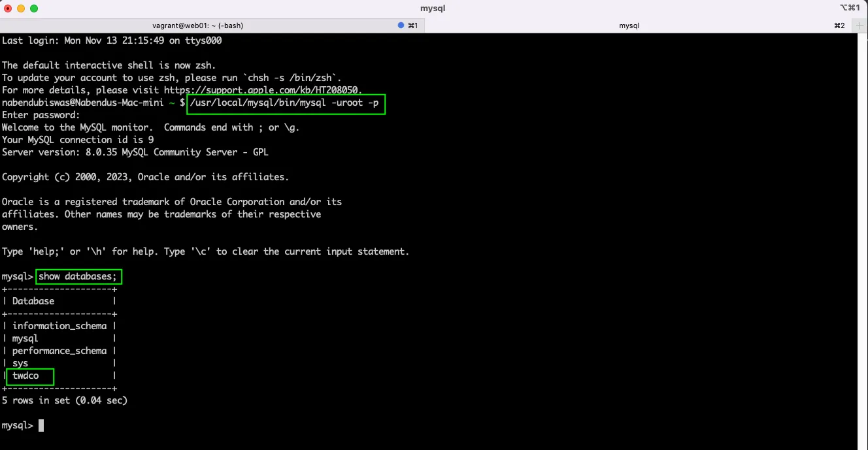Click the 'Type help;' instruction line
The width and height of the screenshot is (868, 450).
[206, 251]
